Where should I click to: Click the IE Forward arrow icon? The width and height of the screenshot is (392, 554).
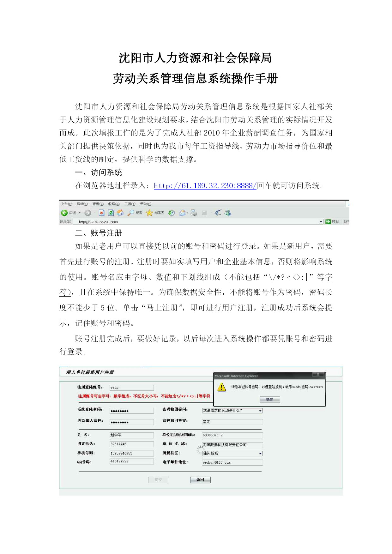[x=88, y=213]
